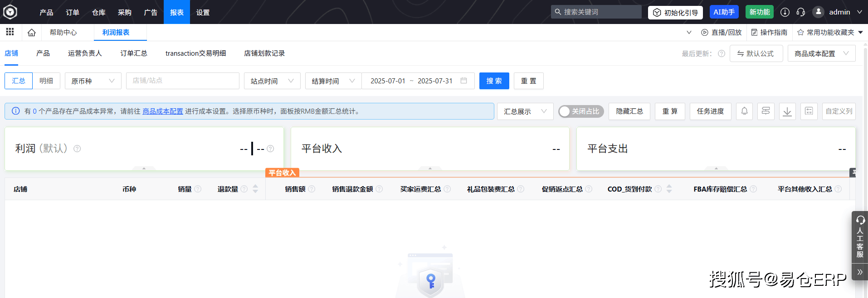This screenshot has height=298, width=868.
Task: Toggle the 关闭占比 switch
Action: tap(580, 111)
